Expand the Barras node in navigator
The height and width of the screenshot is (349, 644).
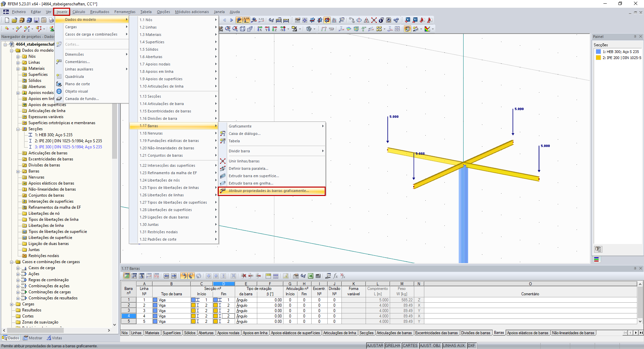(x=18, y=171)
